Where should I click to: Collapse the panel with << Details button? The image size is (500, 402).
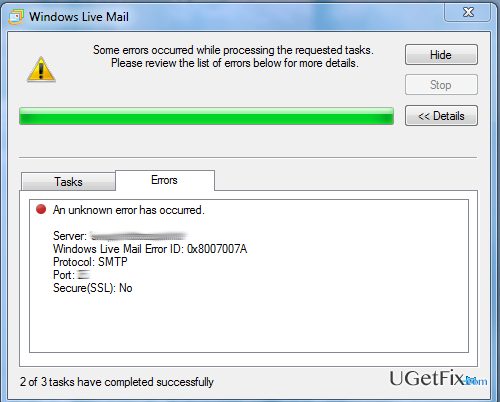click(x=441, y=116)
